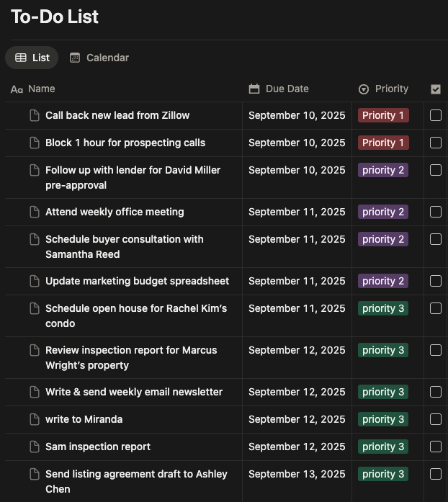
Task: Mark Attend weekly office meeting as done
Action: pyautogui.click(x=436, y=212)
